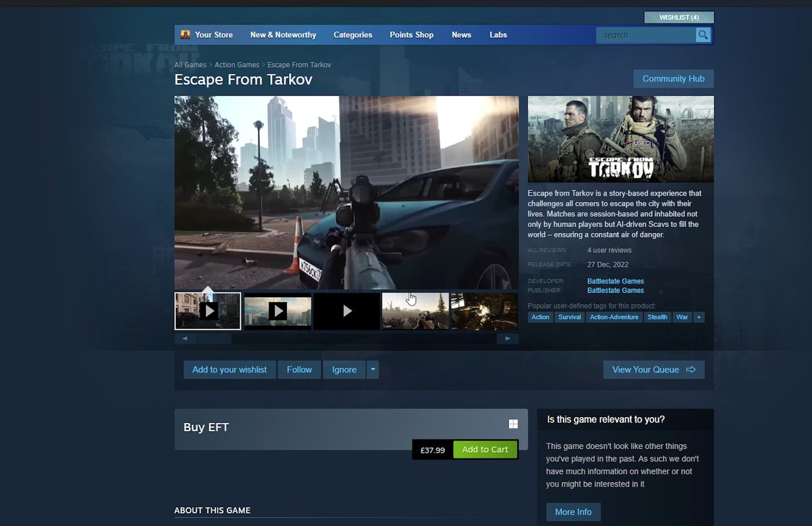812x526 pixels.
Task: Open the Community Hub
Action: [x=673, y=79]
